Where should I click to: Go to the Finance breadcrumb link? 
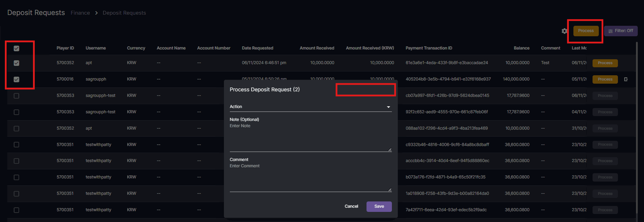point(80,13)
